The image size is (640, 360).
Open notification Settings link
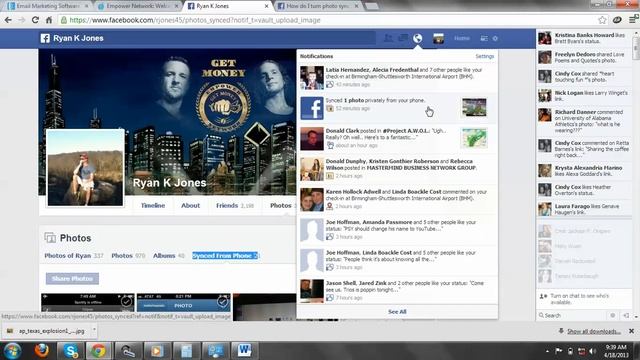click(x=484, y=56)
